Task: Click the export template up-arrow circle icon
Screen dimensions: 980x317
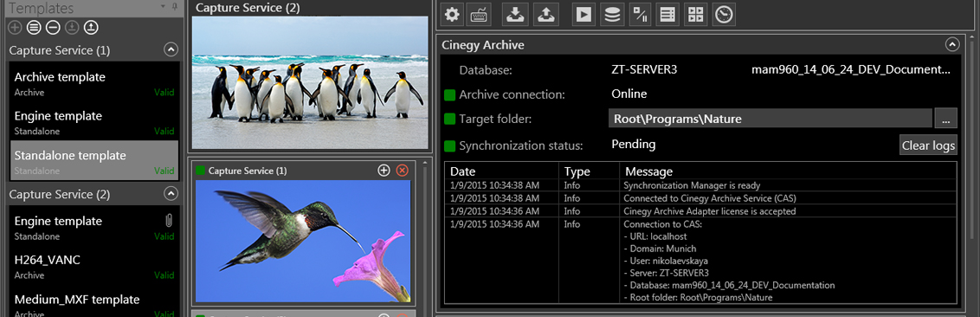Action: tap(91, 28)
